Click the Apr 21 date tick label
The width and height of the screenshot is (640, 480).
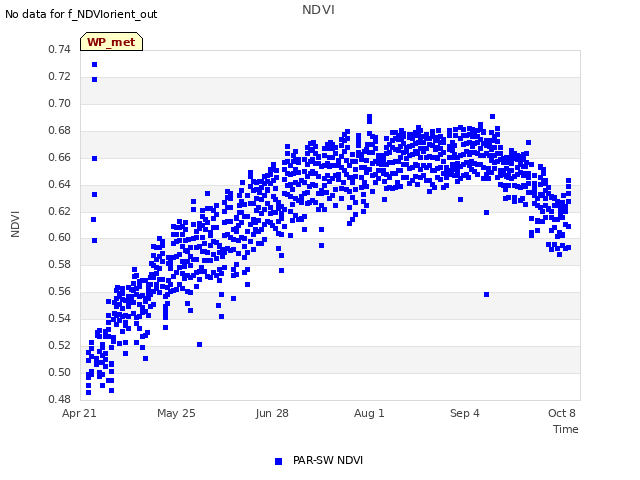click(79, 413)
